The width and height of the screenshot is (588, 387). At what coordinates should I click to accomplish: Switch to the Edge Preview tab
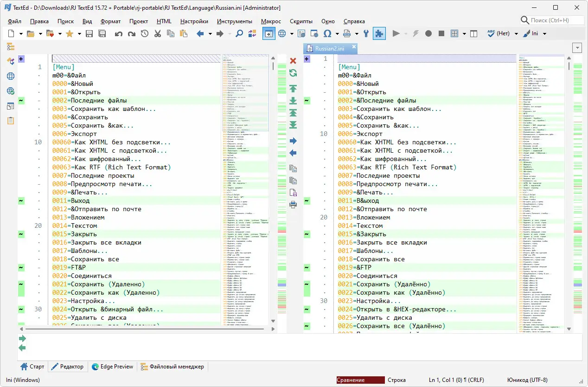click(113, 367)
